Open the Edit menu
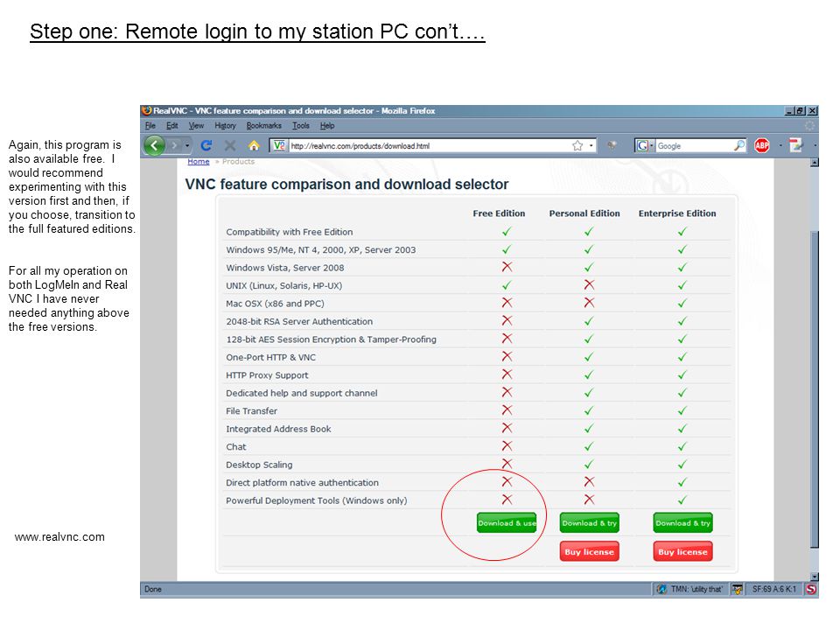840x630 pixels. click(172, 125)
